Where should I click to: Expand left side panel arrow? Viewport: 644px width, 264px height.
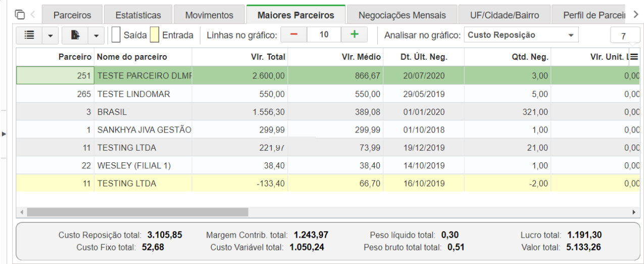click(4, 134)
